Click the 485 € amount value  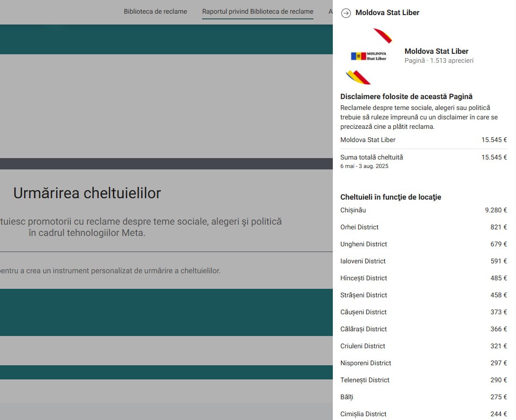[499, 278]
